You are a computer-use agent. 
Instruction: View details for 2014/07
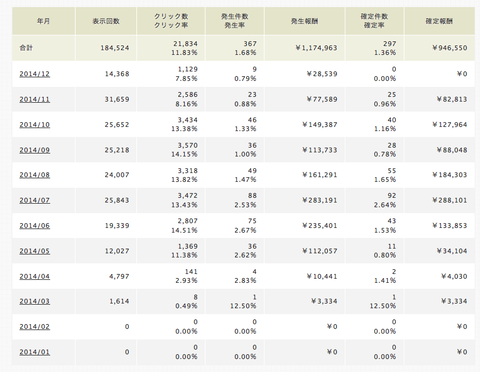click(35, 200)
